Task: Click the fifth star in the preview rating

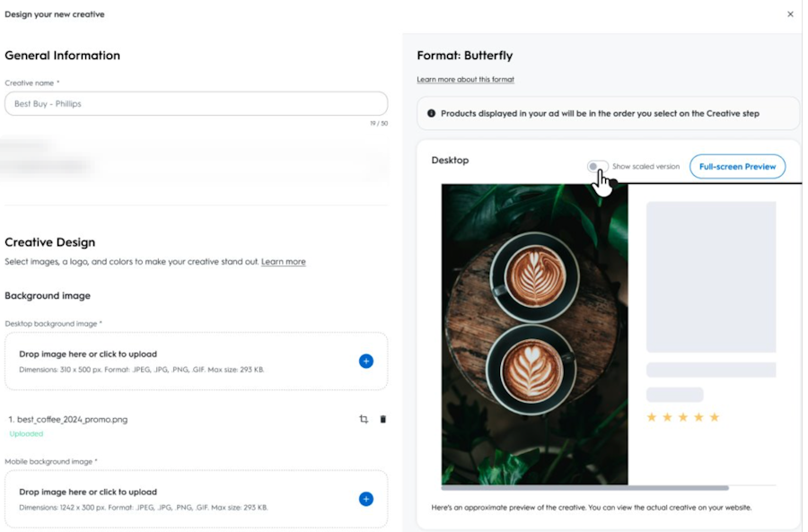Action: [715, 417]
